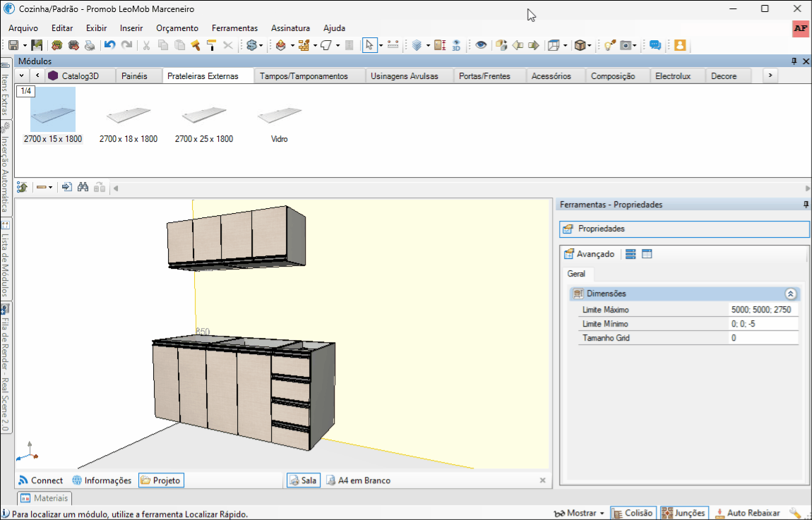Select the 2700 x 25 x 1800 shelf thumbnail
The width and height of the screenshot is (812, 520).
coord(204,116)
